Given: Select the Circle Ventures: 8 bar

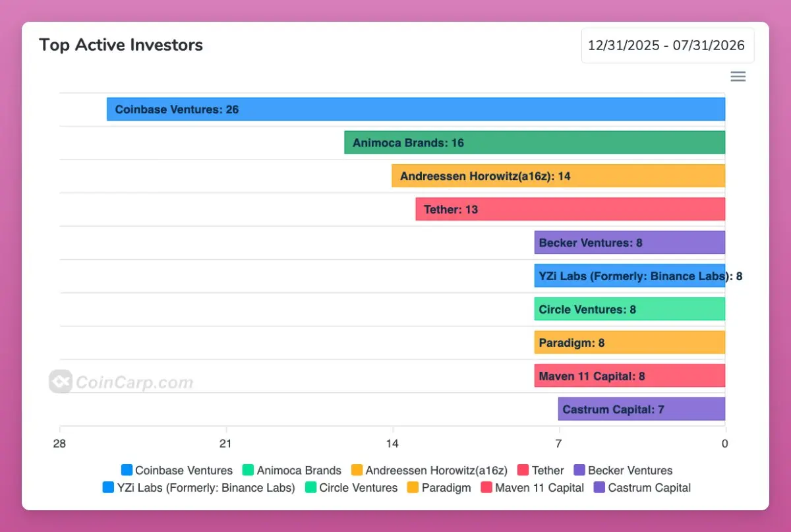Looking at the screenshot, I should coord(630,309).
